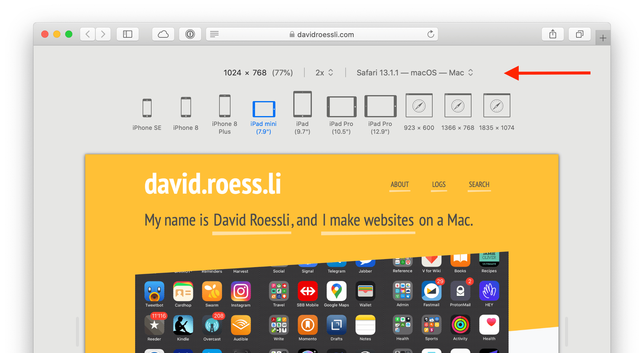
Task: Click the SBB Mobile app icon in photo
Action: point(307,291)
